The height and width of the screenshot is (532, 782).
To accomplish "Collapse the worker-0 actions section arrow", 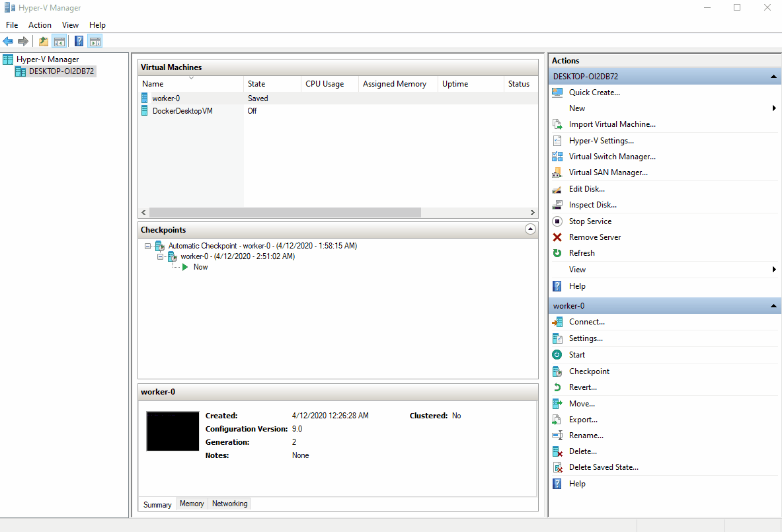I will tap(773, 305).
